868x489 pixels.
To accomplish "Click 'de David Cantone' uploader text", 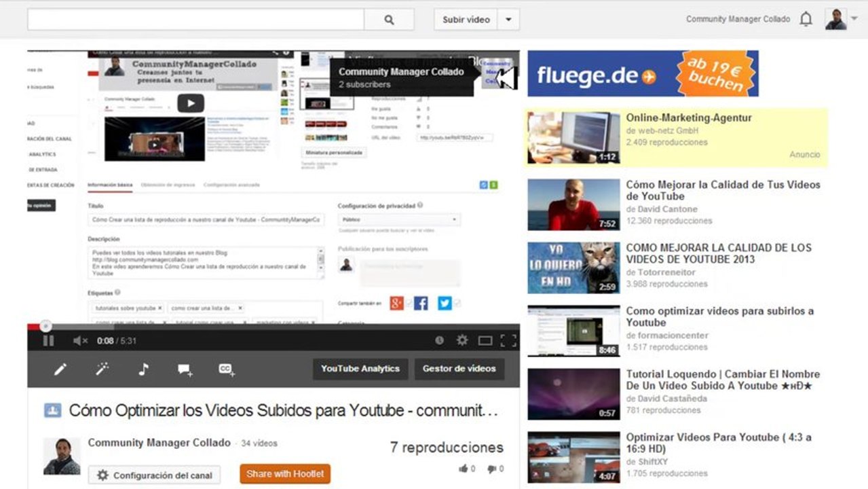I will click(x=662, y=209).
